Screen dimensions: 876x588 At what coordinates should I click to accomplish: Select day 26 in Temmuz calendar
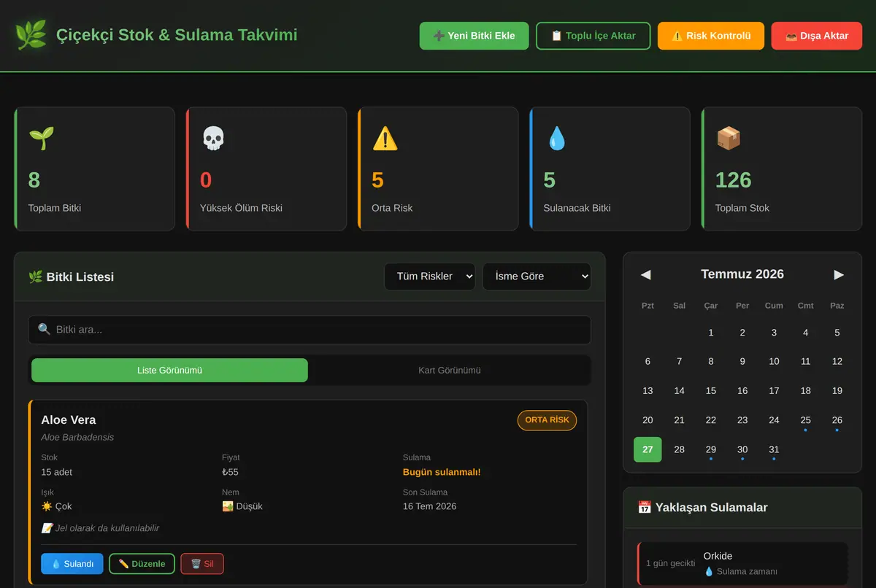pos(837,420)
